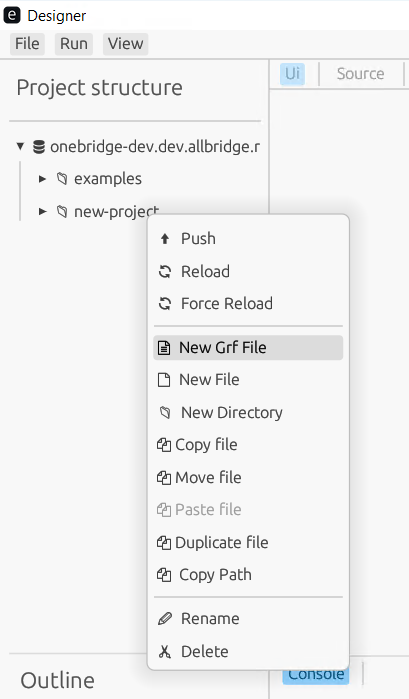The height and width of the screenshot is (699, 409).
Task: Click the pencil icon next to Rename
Action: tap(165, 619)
